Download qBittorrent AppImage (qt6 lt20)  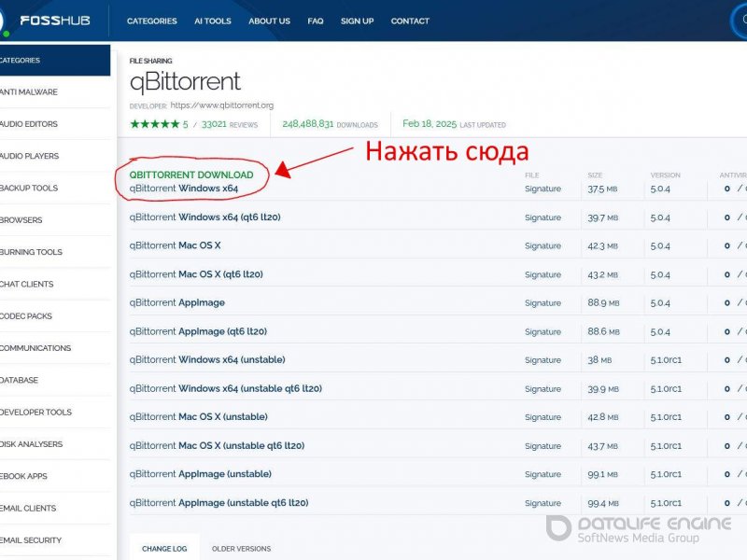[x=198, y=331]
